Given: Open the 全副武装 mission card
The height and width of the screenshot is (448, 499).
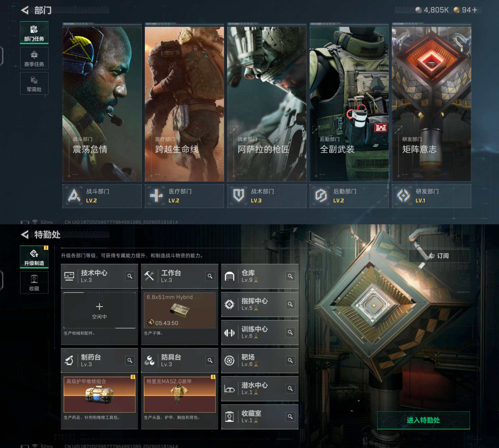Looking at the screenshot, I should 349,104.
